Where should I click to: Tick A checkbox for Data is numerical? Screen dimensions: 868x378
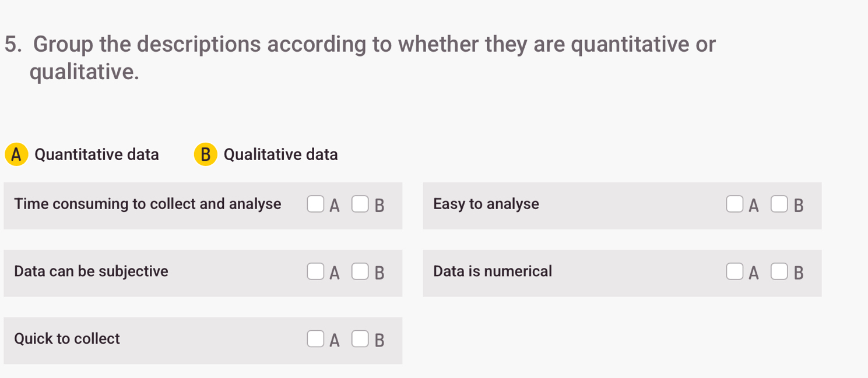coord(735,272)
